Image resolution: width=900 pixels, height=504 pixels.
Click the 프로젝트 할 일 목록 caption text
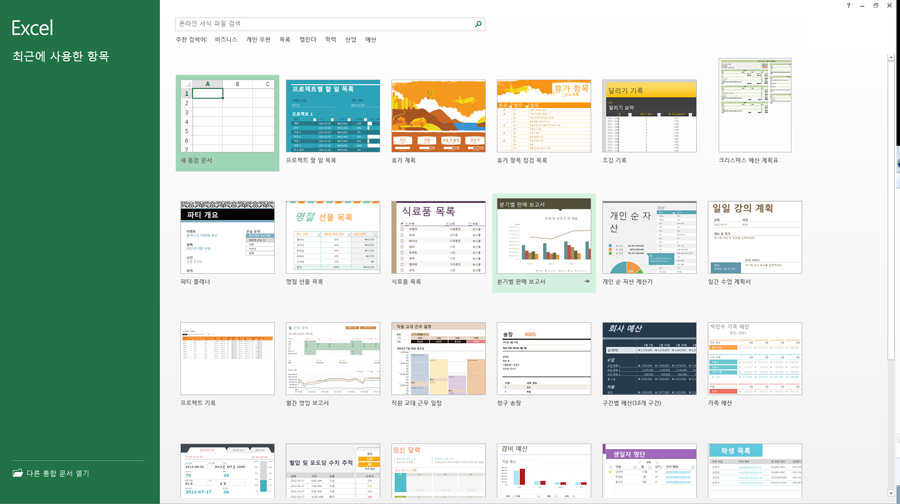[x=311, y=160]
